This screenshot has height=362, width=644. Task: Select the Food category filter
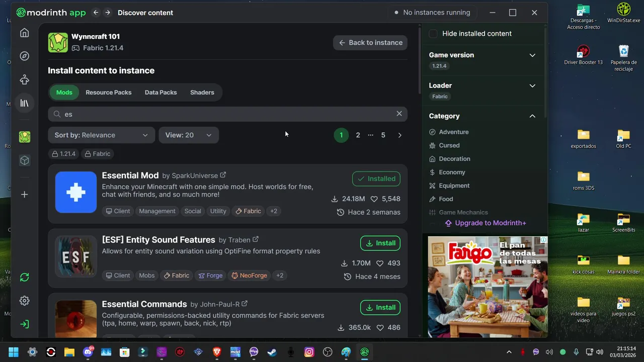[x=441, y=199]
